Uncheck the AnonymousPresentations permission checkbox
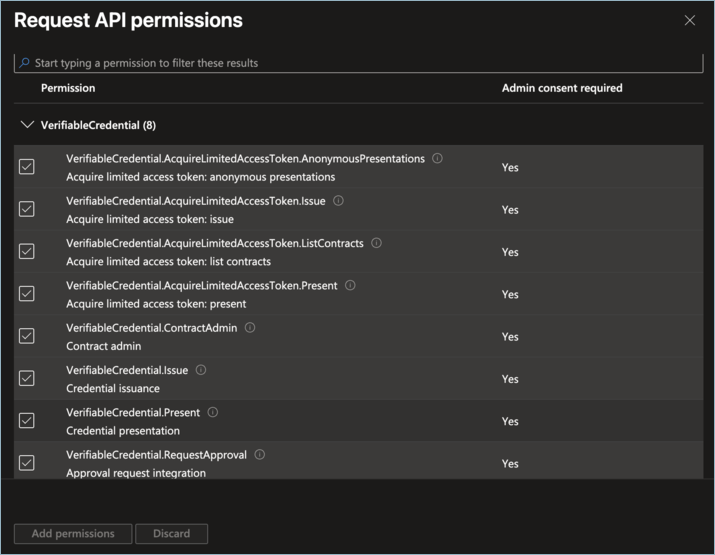715x555 pixels. click(x=27, y=167)
